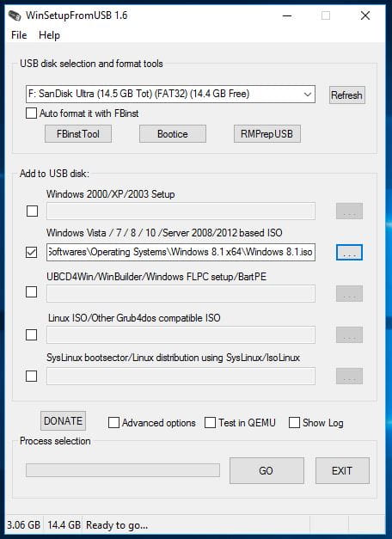Browse for UBCD4Win/WinBuilder/BartPE source

(349, 293)
